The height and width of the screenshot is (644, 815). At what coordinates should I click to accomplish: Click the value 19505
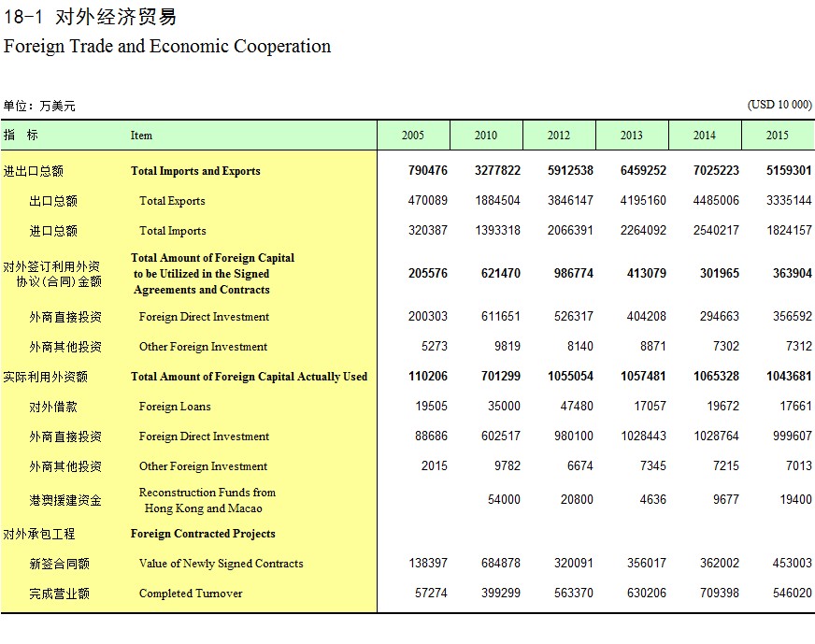(x=431, y=406)
